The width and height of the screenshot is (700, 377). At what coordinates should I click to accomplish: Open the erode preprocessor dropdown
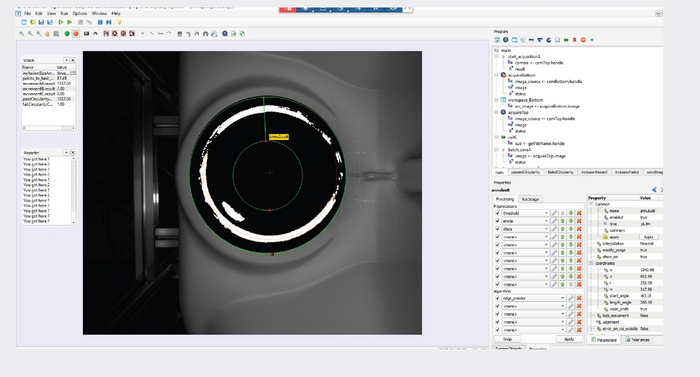525,221
